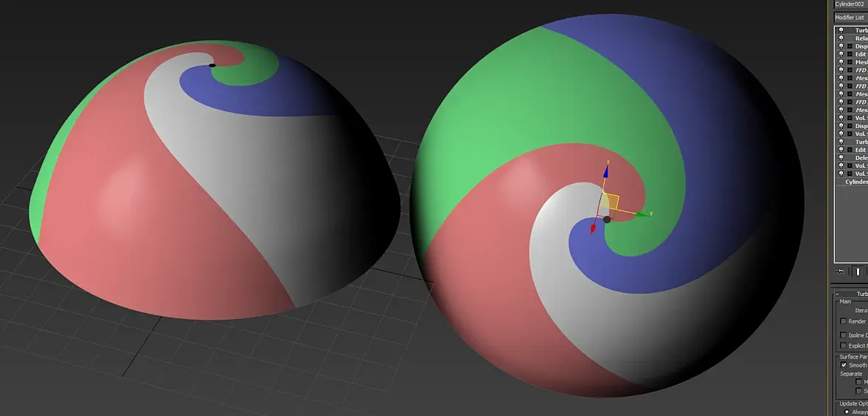Enable the Isoline D checkbox

click(843, 335)
